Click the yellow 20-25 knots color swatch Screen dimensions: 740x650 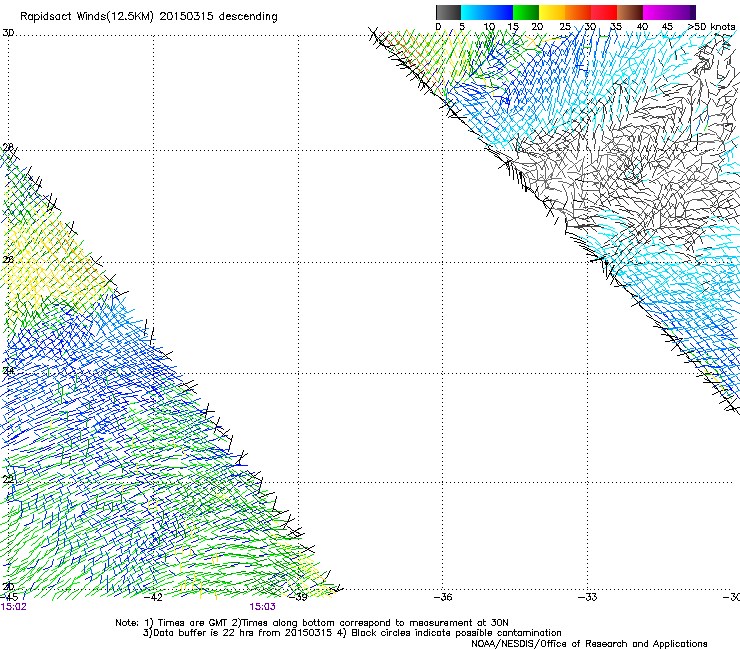click(552, 12)
